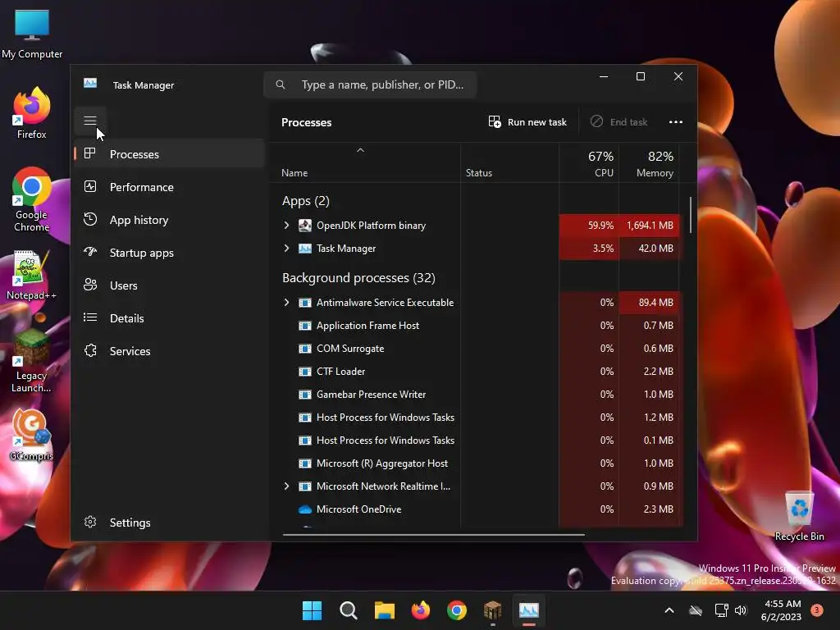Open the Users page
This screenshot has height=630, width=840.
coord(169,285)
